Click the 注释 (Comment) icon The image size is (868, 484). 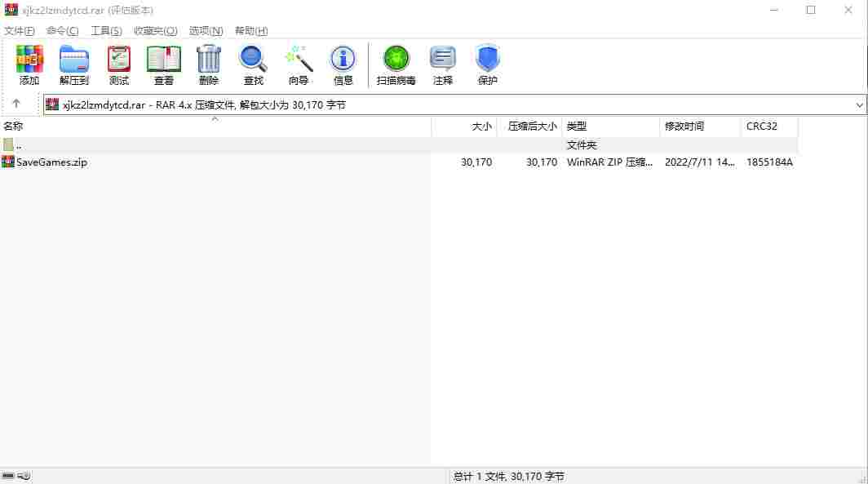443,64
